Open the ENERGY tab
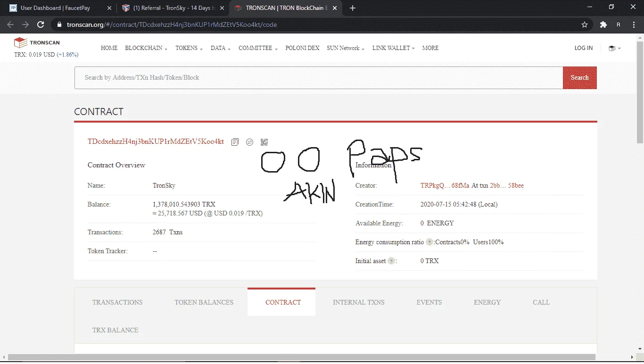 [x=487, y=302]
